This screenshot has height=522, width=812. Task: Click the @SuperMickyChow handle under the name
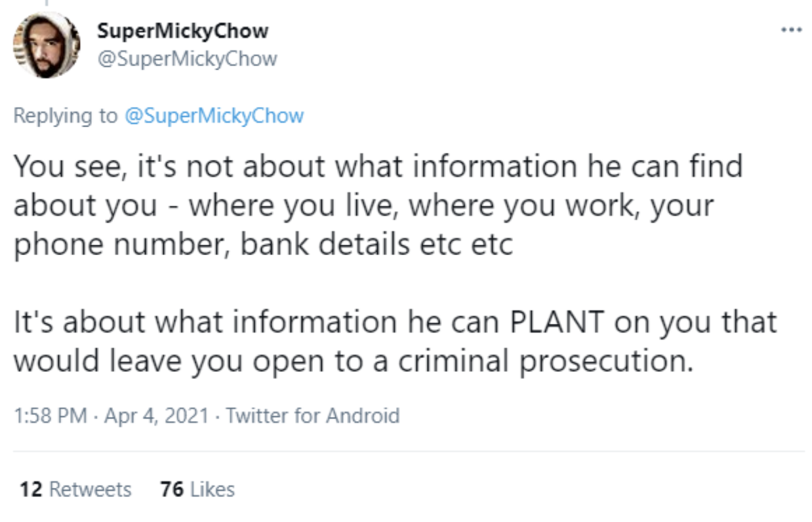click(x=187, y=59)
